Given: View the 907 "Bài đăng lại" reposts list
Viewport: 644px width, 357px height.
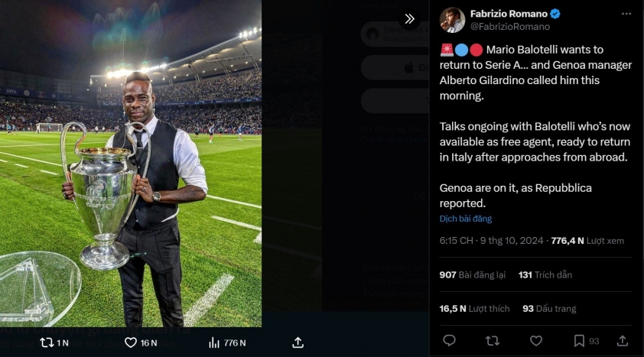Looking at the screenshot, I should 473,274.
